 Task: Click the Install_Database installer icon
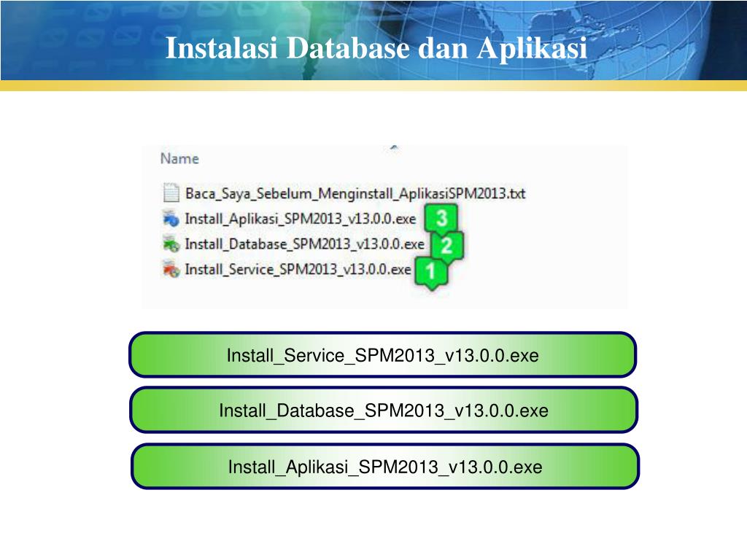pyautogui.click(x=171, y=244)
